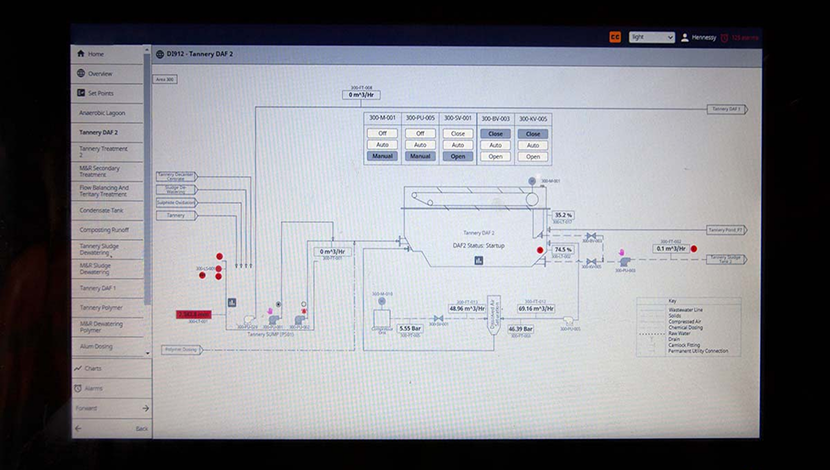Click compressor motor 300-M-010 symbol

click(381, 301)
